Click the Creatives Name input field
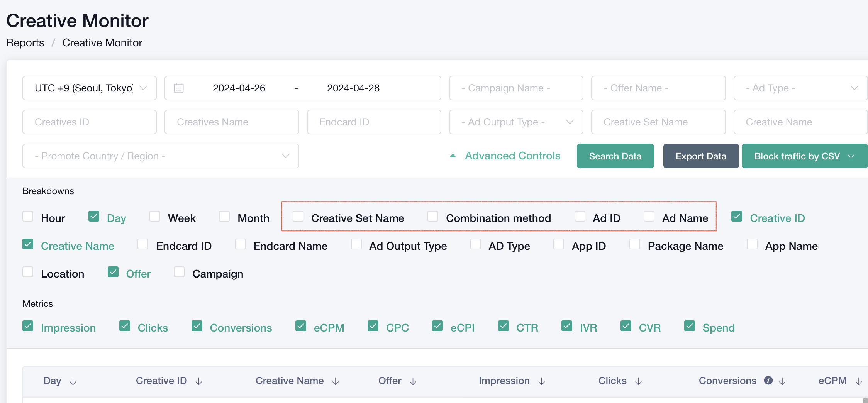The width and height of the screenshot is (868, 403). pyautogui.click(x=232, y=122)
